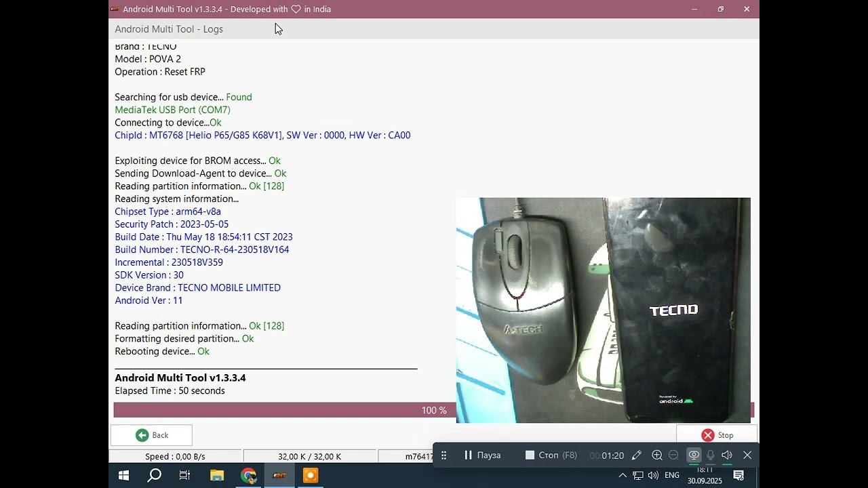The width and height of the screenshot is (868, 488).
Task: Open Google Chrome from the taskbar
Action: click(248, 476)
